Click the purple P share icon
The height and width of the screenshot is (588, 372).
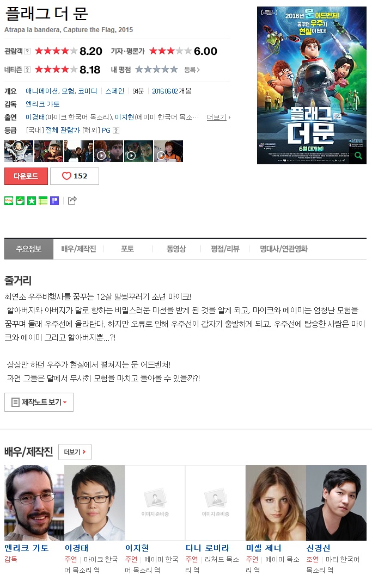[55, 201]
